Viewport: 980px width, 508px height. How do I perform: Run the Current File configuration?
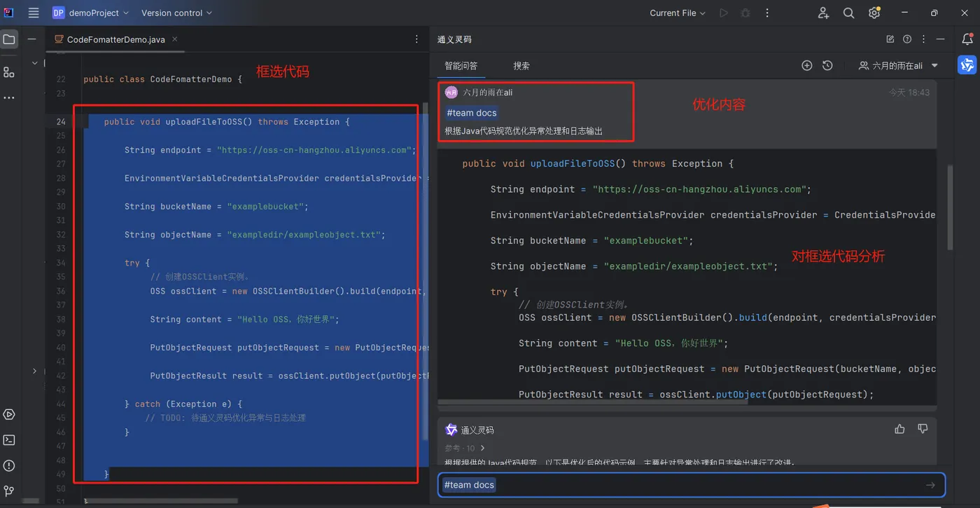[724, 13]
